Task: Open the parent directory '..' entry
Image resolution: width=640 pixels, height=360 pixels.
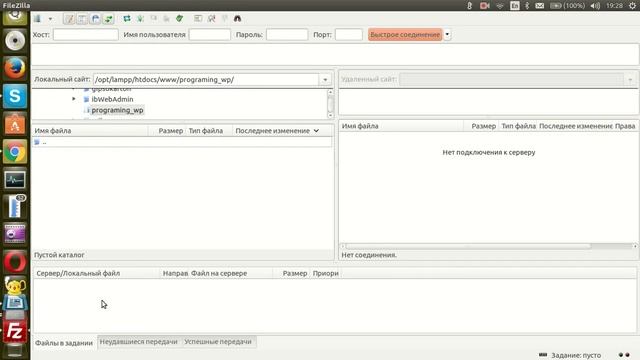Action: point(182,142)
